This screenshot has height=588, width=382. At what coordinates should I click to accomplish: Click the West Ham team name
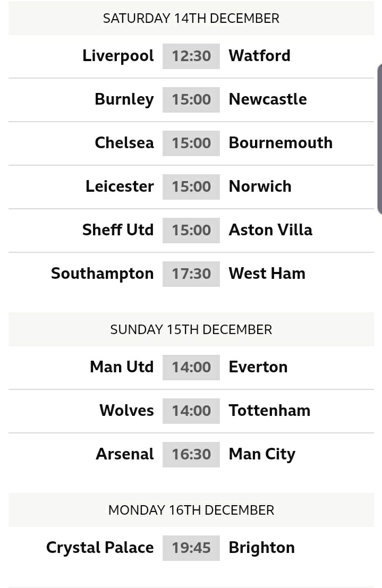click(267, 274)
